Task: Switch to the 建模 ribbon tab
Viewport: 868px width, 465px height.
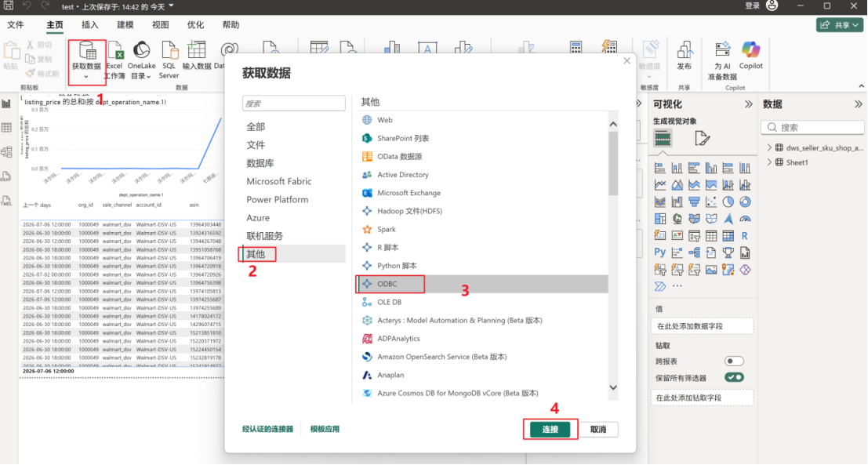Action: 125,25
